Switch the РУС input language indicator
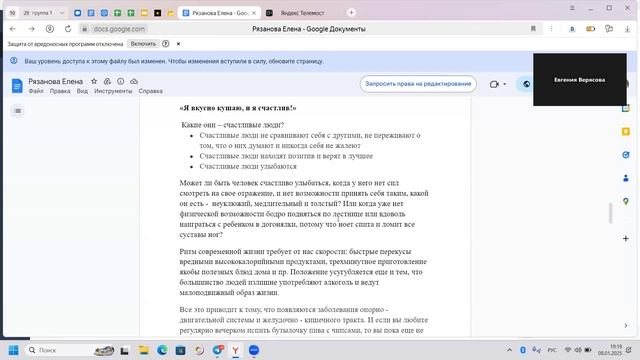This screenshot has width=640, height=360. coord(552,350)
